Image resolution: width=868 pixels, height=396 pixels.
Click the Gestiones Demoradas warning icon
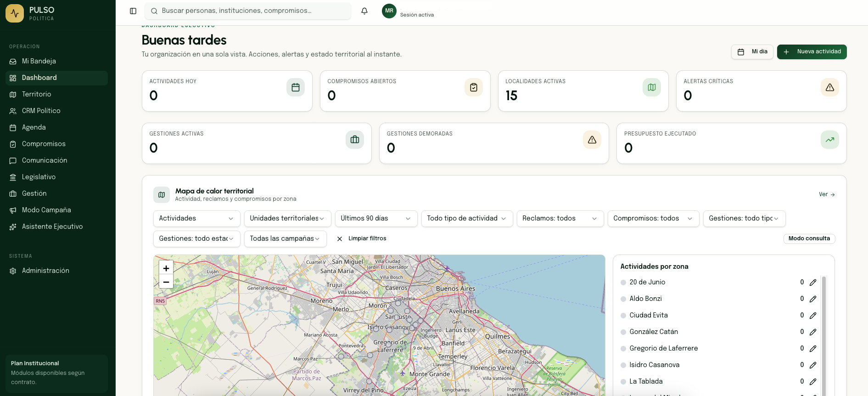click(x=592, y=140)
